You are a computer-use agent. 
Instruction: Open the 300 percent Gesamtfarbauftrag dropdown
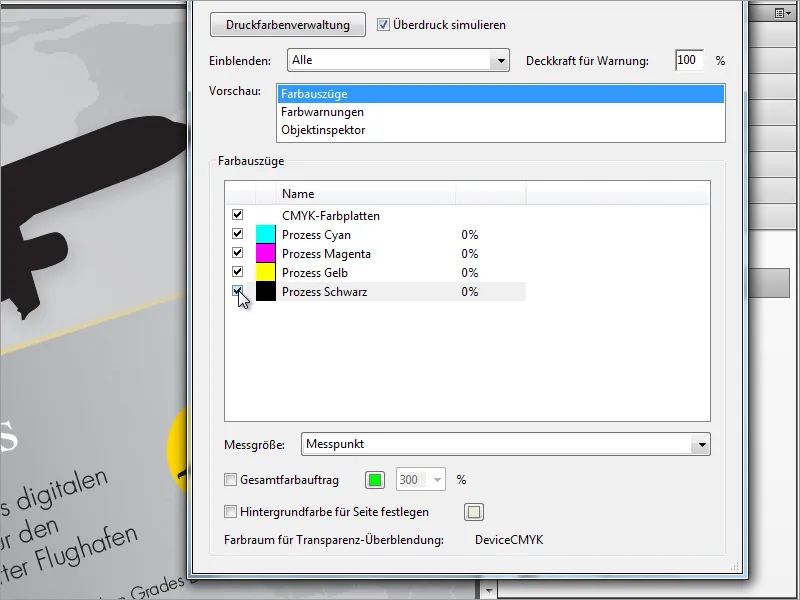point(421,480)
